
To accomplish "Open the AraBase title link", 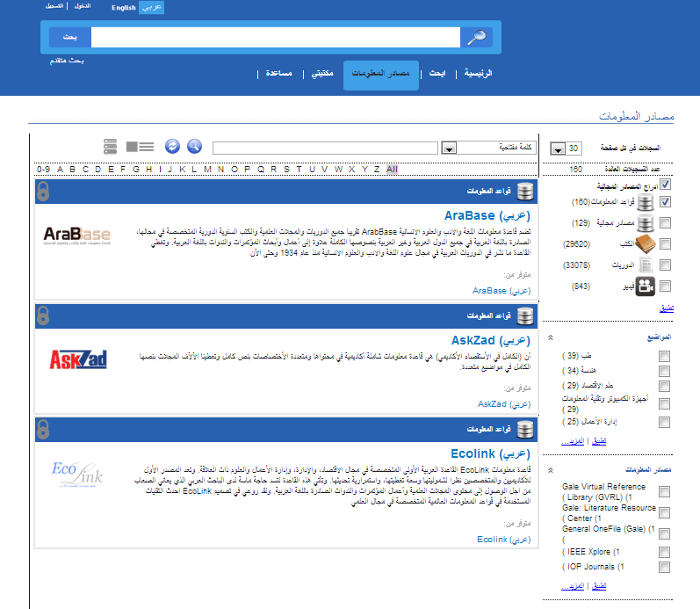I will (487, 216).
